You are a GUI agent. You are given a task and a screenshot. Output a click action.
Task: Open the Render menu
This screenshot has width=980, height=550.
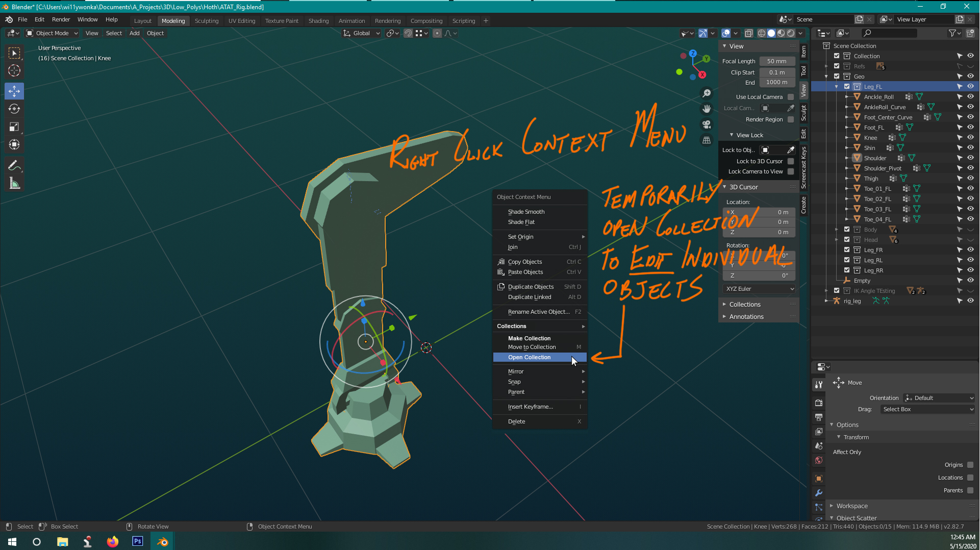coord(61,19)
